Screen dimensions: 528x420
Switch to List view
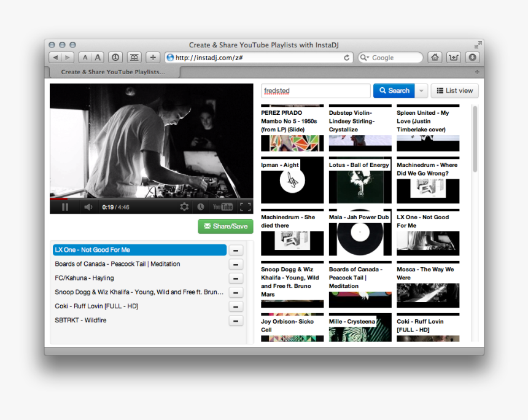(x=454, y=90)
